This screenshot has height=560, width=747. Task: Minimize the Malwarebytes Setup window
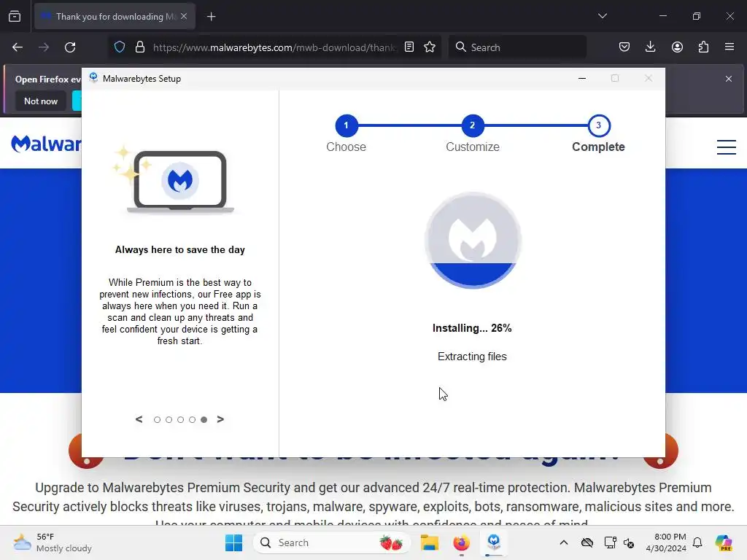581,78
